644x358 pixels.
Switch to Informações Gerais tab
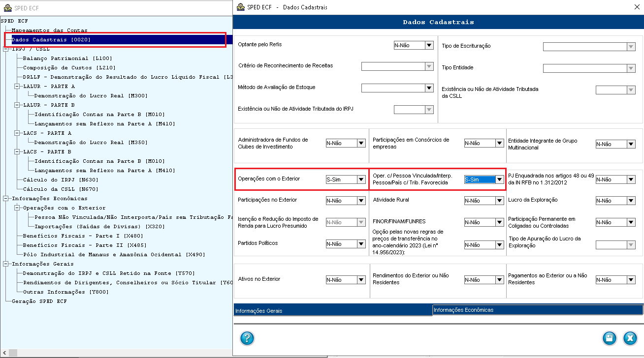coord(333,310)
